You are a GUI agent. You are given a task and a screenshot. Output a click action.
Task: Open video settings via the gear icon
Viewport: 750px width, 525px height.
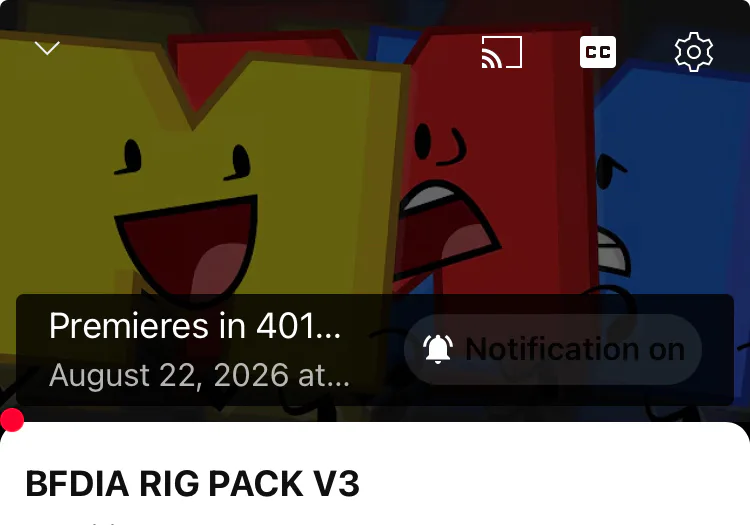(694, 52)
